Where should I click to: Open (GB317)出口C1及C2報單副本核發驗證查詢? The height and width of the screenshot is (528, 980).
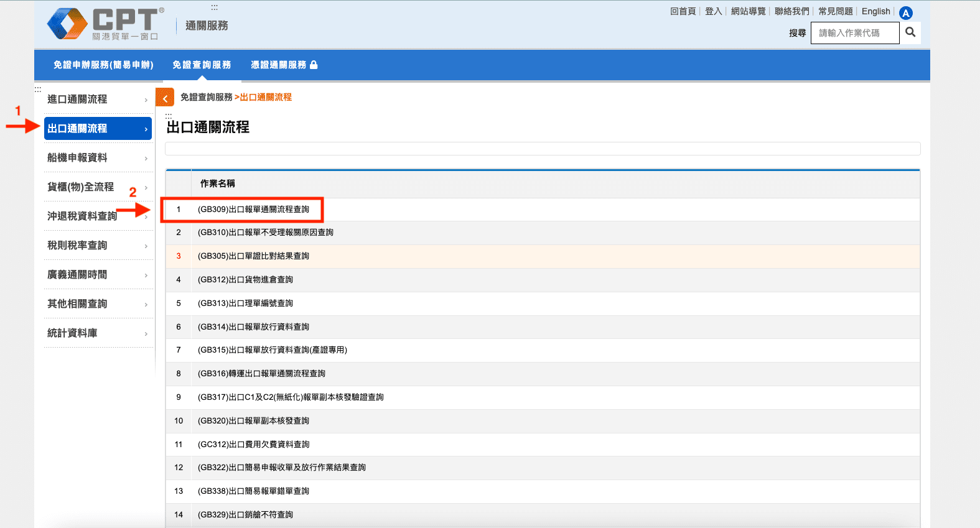(291, 397)
